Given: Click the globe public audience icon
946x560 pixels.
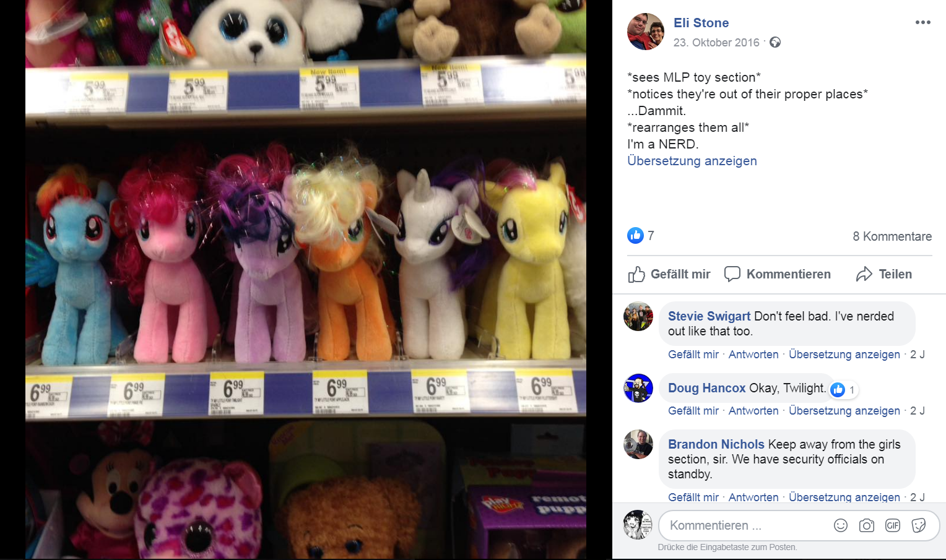Looking at the screenshot, I should click(x=775, y=42).
